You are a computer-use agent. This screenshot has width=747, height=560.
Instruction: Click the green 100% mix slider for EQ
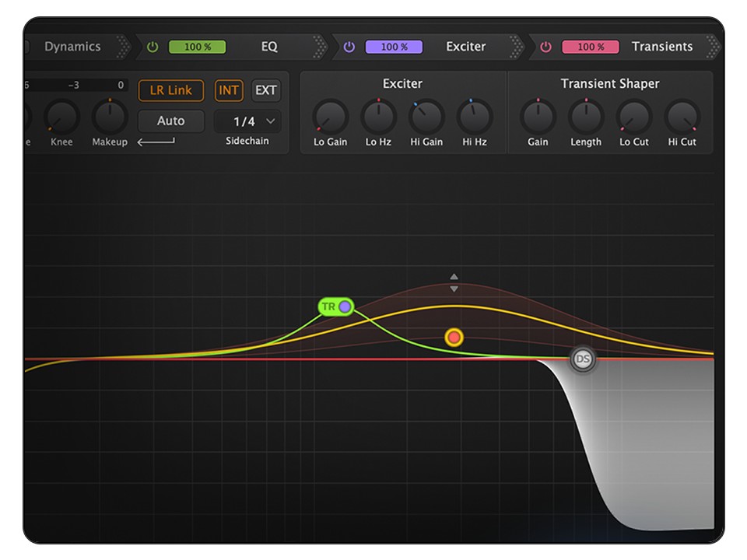[x=198, y=47]
